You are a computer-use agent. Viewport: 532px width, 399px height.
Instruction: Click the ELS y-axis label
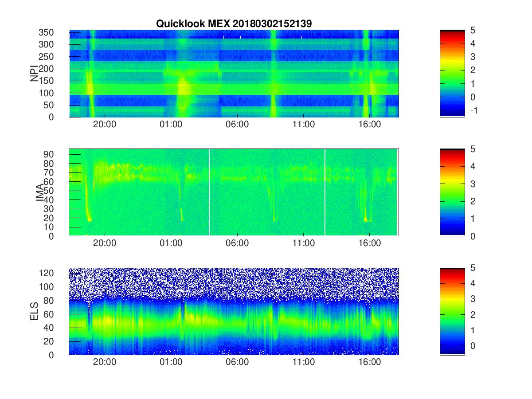click(34, 311)
